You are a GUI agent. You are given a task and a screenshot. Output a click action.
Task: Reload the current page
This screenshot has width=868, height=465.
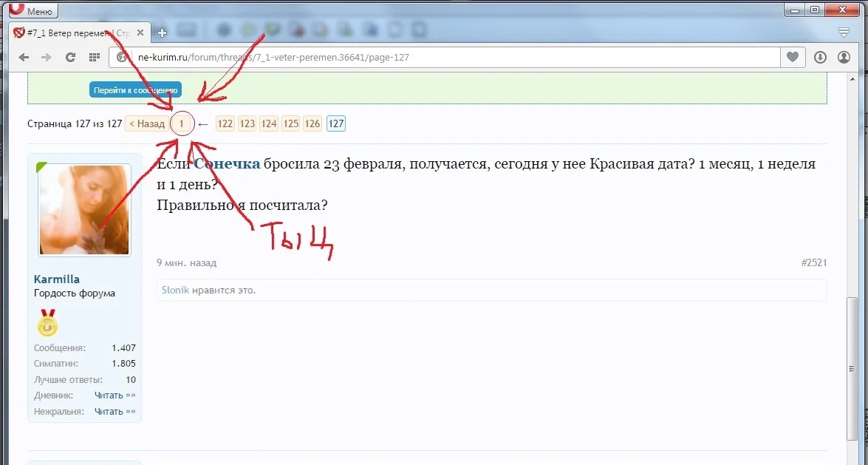[x=70, y=57]
